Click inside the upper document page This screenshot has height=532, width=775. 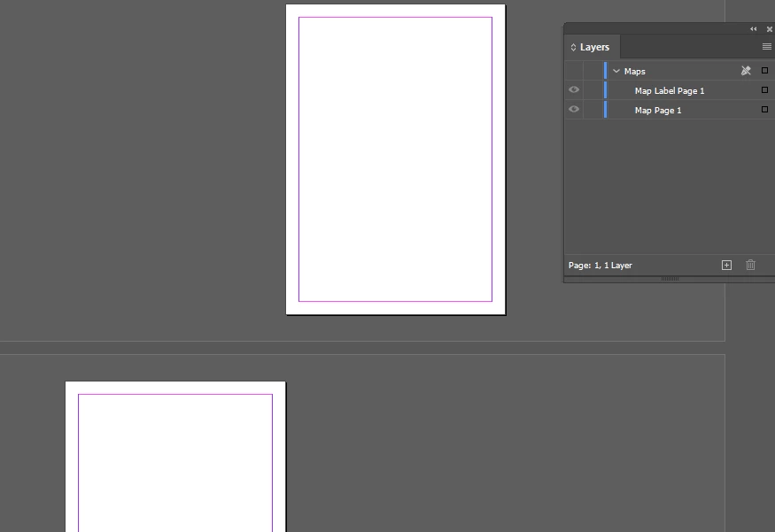(x=395, y=159)
